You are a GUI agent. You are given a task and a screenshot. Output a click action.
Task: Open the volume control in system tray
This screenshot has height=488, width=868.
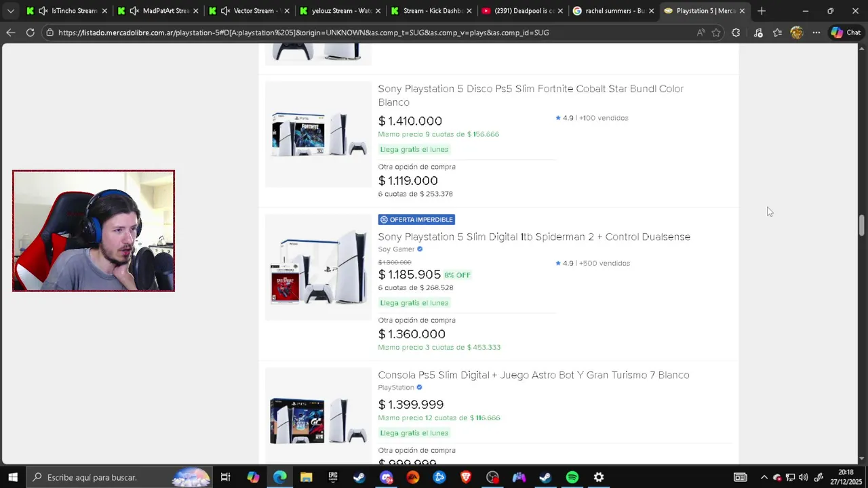(x=804, y=477)
